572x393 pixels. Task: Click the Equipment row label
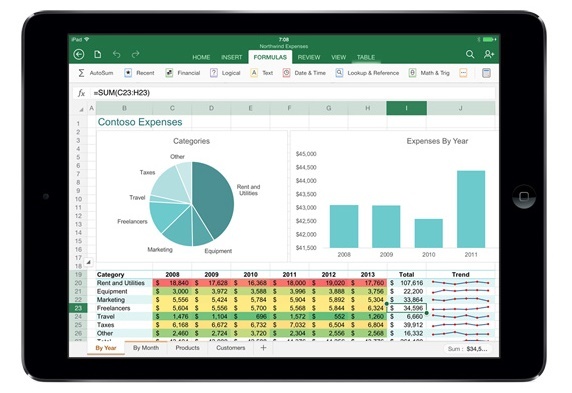[x=112, y=291]
